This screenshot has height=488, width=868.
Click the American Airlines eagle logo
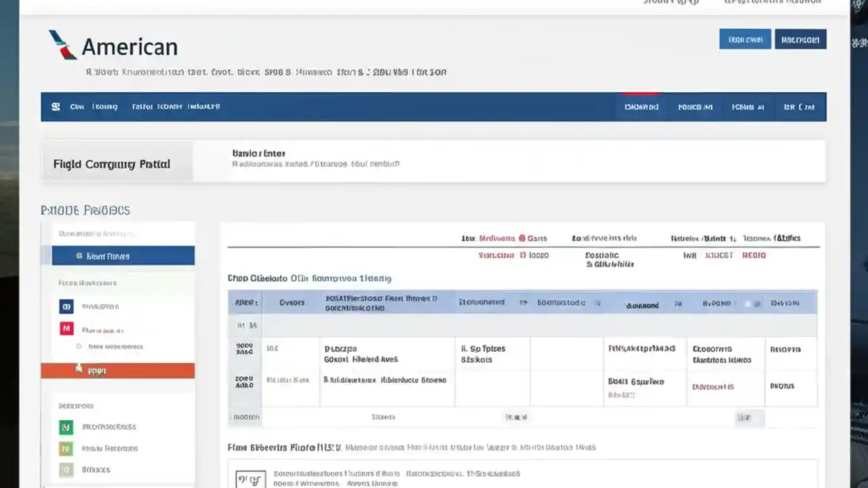tap(62, 45)
